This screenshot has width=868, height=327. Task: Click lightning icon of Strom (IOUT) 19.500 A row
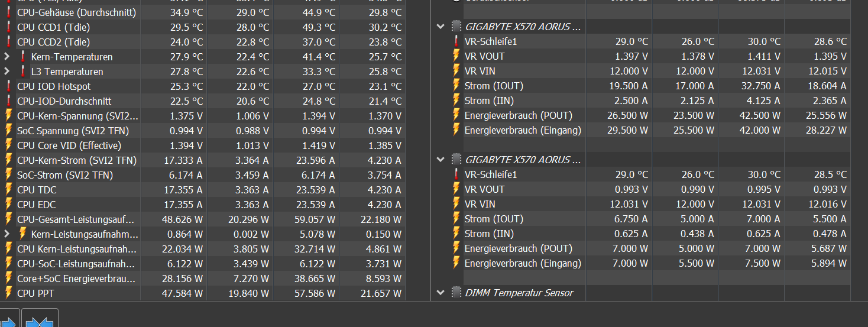point(456,86)
